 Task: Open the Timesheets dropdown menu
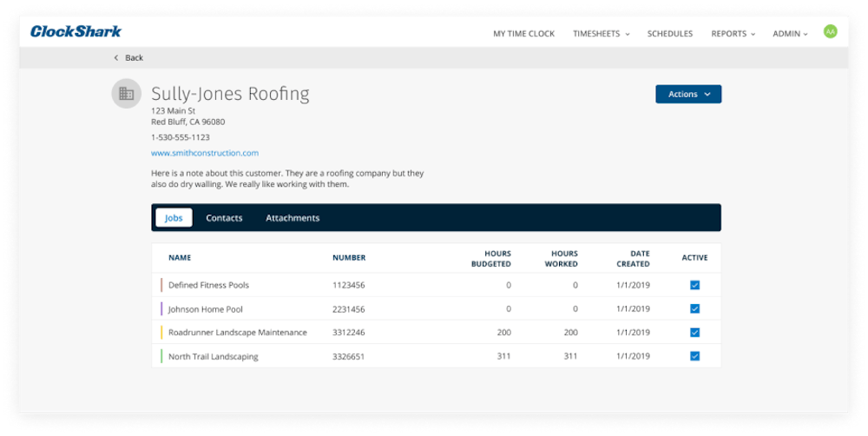point(601,34)
